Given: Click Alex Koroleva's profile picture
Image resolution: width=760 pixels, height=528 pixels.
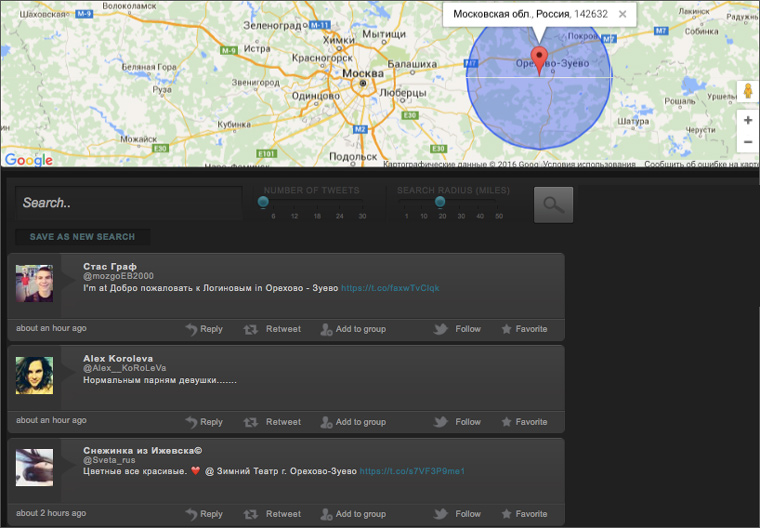Looking at the screenshot, I should tap(35, 375).
